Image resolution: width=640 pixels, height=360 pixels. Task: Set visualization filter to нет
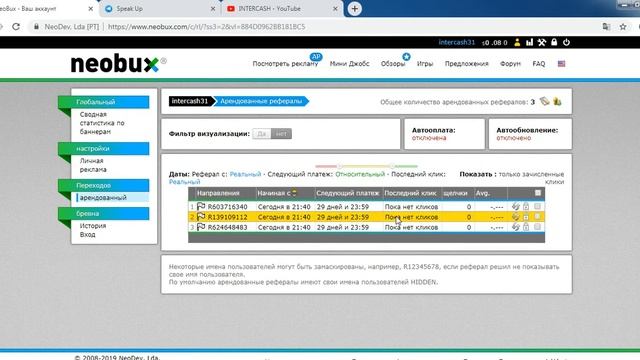pos(281,133)
